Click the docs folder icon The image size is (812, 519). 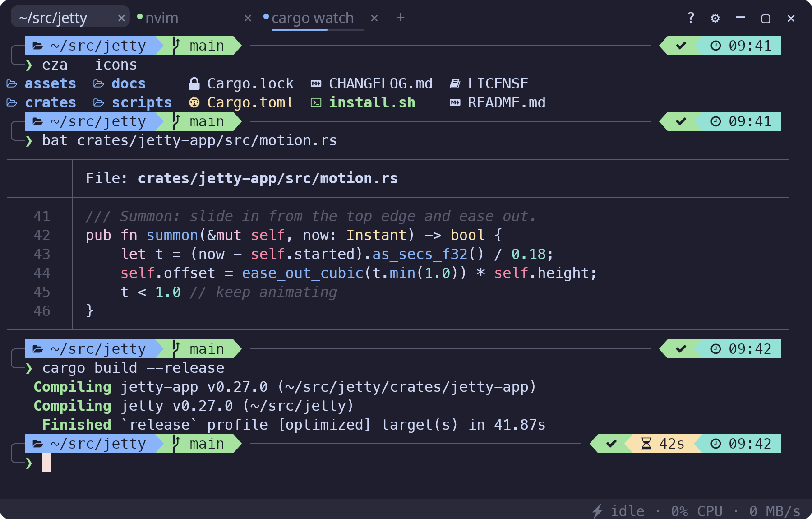tap(99, 83)
